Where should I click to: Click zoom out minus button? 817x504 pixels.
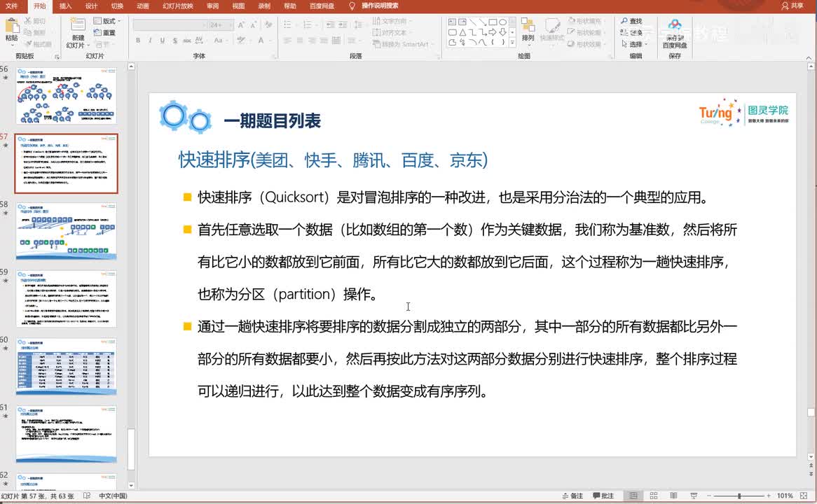708,496
